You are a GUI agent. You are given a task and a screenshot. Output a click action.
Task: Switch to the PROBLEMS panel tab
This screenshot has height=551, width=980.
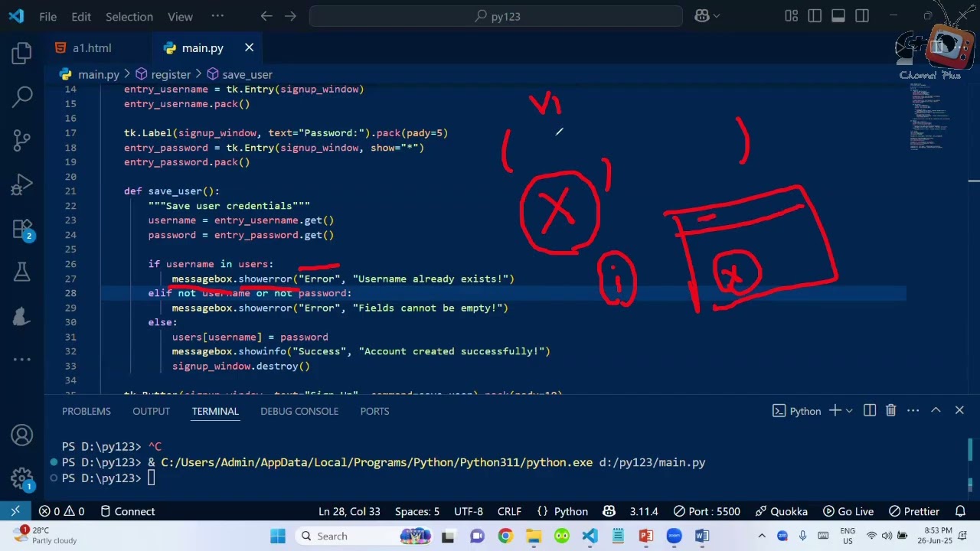click(87, 411)
